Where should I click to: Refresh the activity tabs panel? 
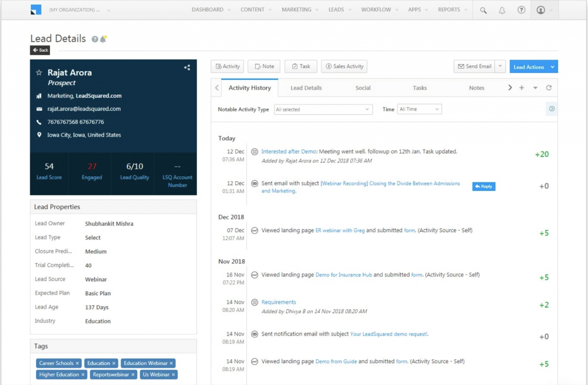coord(548,88)
